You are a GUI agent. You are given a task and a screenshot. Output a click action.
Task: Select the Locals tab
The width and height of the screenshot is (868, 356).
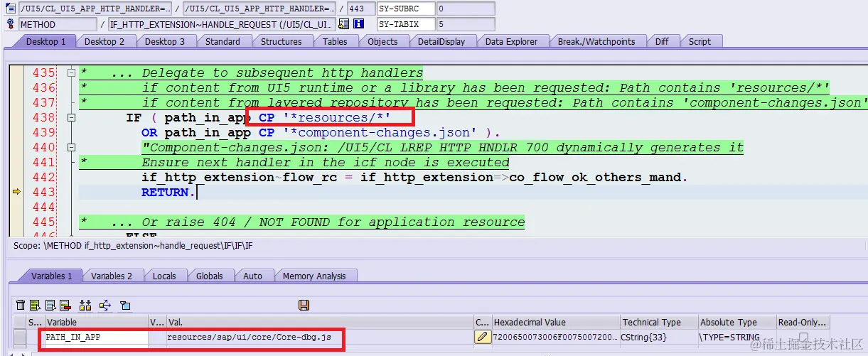click(164, 276)
